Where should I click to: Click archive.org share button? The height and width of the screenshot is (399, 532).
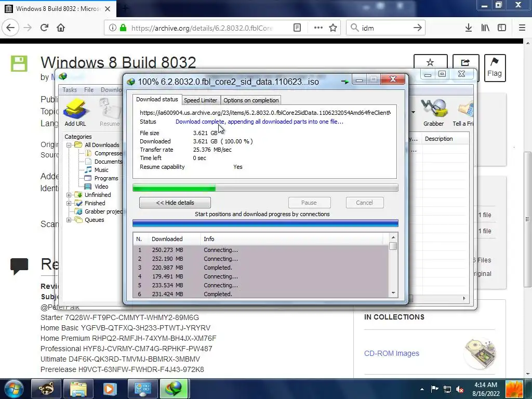click(x=465, y=63)
